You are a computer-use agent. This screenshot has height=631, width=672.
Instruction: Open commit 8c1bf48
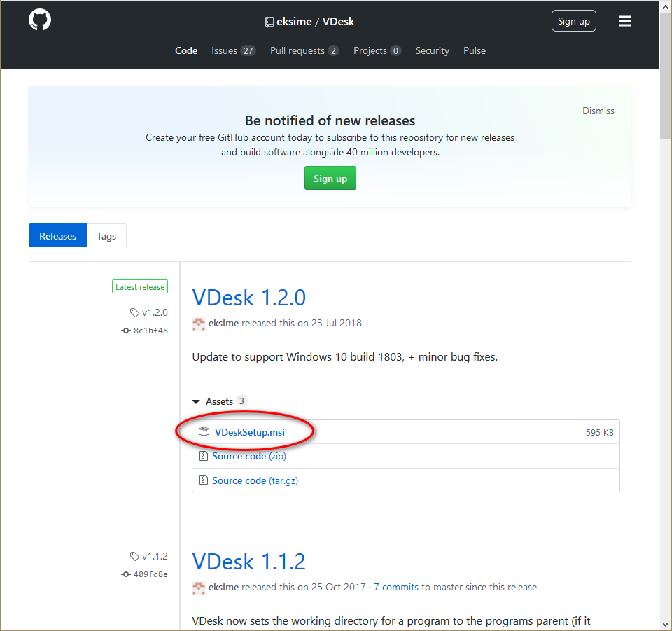(150, 331)
